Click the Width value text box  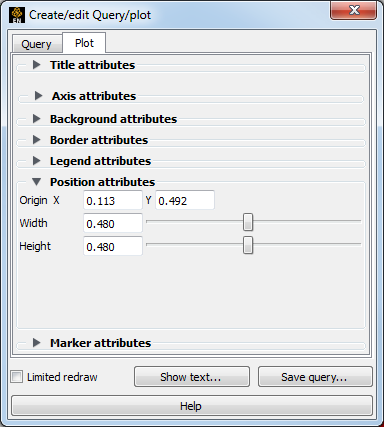tap(113, 223)
